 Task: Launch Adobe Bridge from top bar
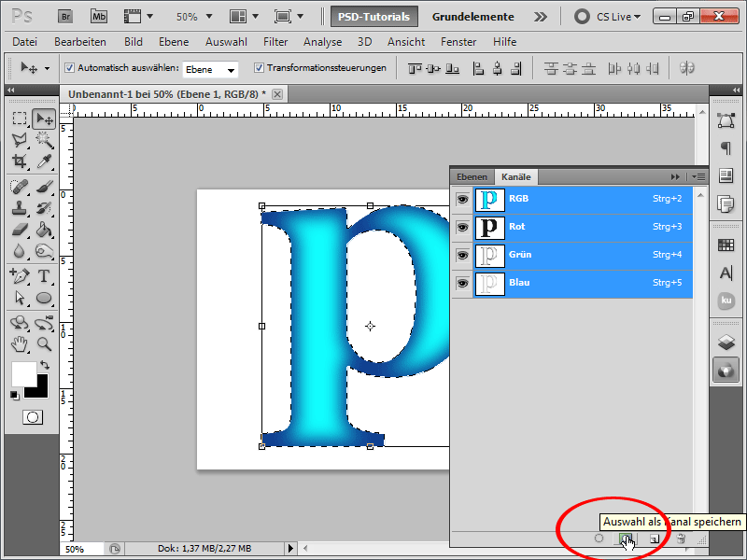click(65, 17)
